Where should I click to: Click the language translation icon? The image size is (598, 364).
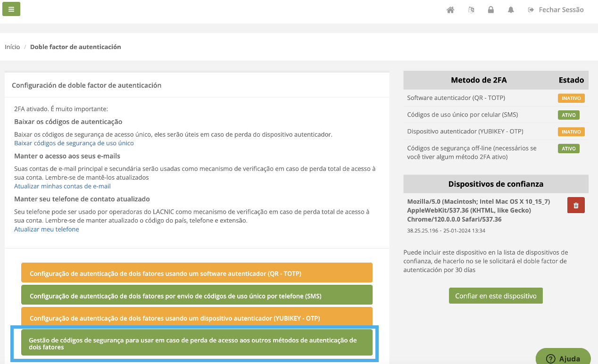click(x=471, y=10)
